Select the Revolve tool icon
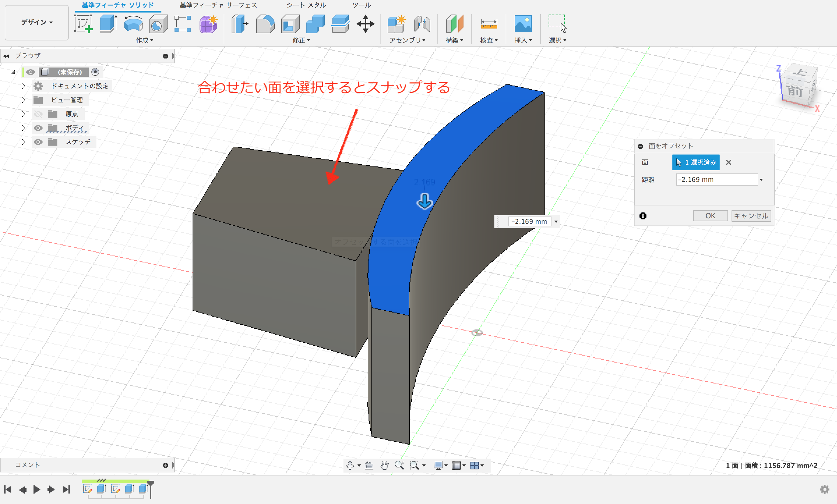837x504 pixels. [x=133, y=24]
